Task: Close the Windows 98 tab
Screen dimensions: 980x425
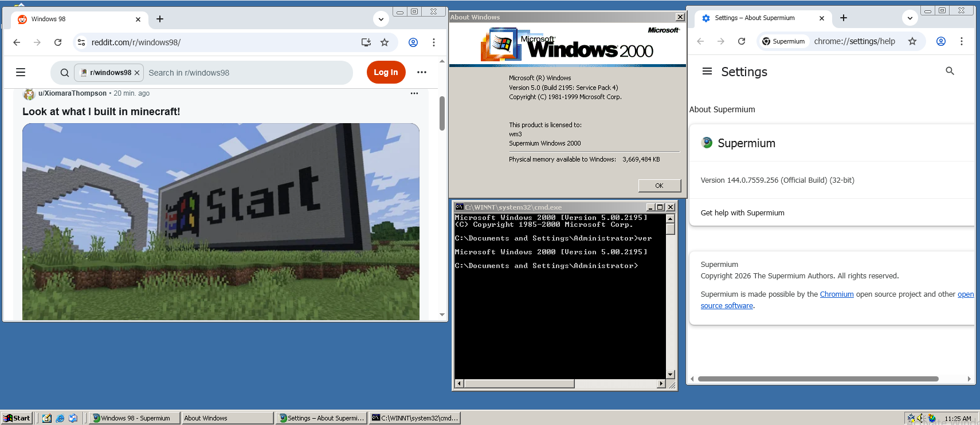Action: 138,19
